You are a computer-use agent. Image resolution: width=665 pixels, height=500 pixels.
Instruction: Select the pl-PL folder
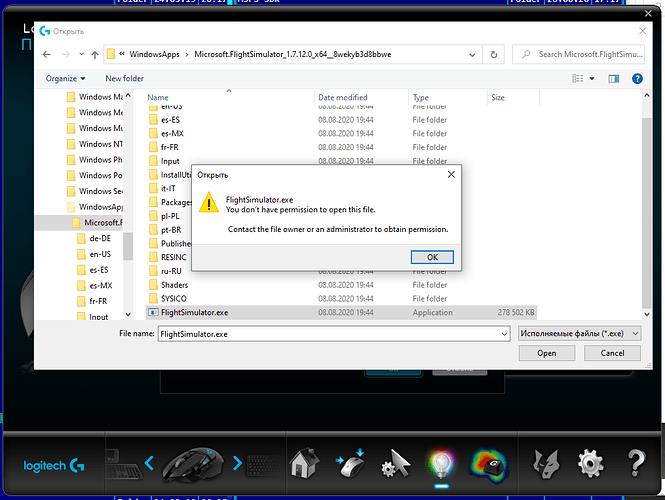(170, 216)
